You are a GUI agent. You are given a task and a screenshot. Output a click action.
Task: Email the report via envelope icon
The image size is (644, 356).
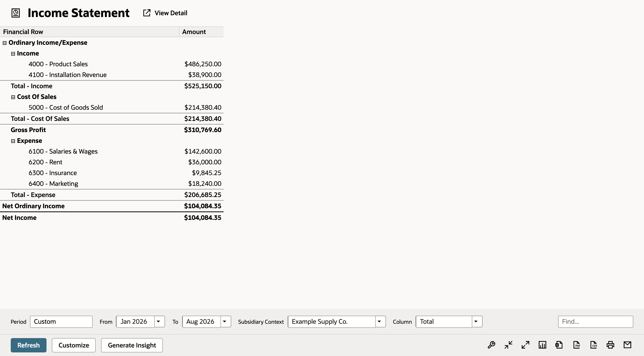[627, 345]
